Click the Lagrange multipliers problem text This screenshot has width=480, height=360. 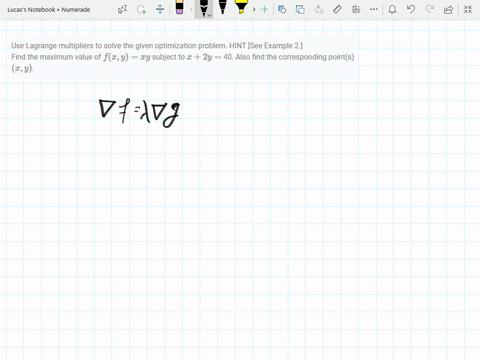click(183, 57)
